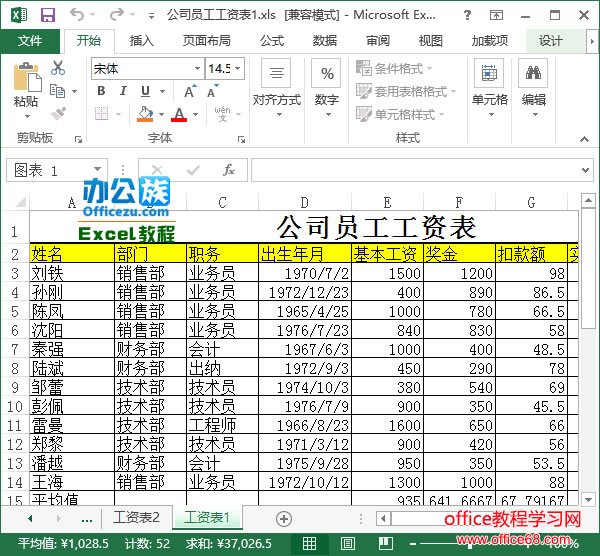Open the 文件 file menu
Viewport: 600px width, 556px height.
point(30,41)
